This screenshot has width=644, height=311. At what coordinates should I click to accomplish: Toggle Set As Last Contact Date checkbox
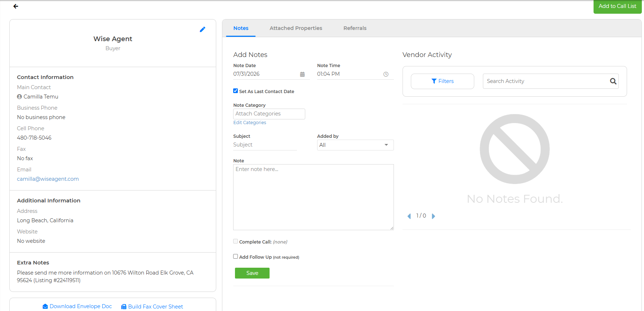coord(235,91)
